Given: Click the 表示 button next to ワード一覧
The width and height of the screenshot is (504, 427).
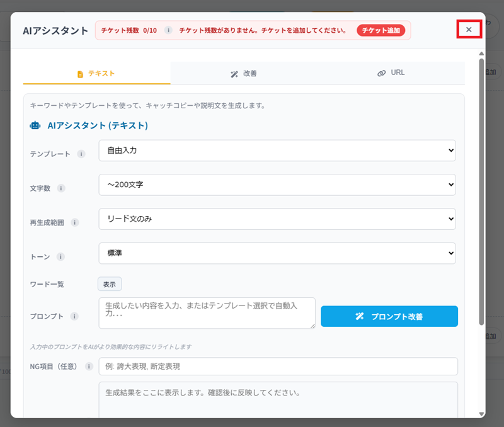Looking at the screenshot, I should [x=109, y=283].
